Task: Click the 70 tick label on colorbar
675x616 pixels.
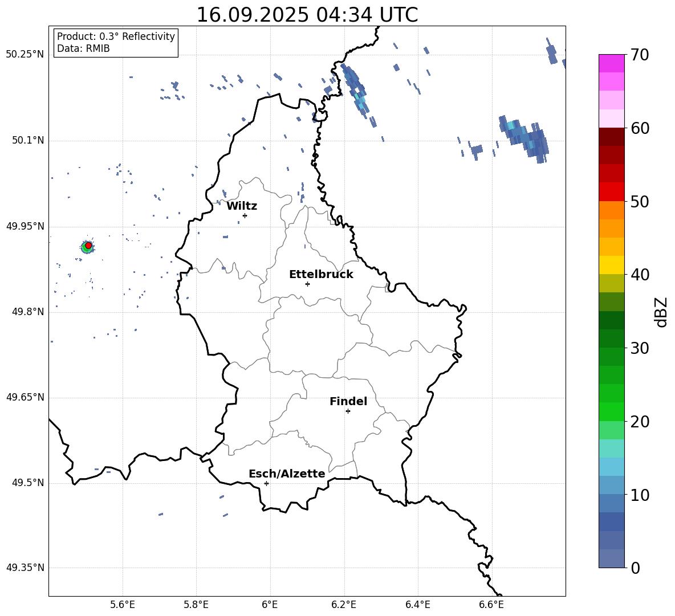Action: [x=640, y=55]
